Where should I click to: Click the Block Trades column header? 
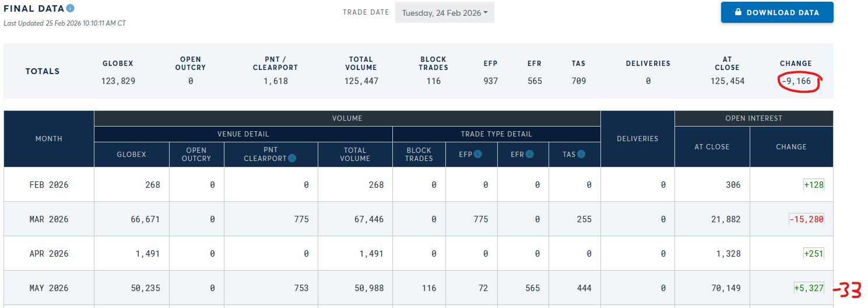[x=419, y=155]
